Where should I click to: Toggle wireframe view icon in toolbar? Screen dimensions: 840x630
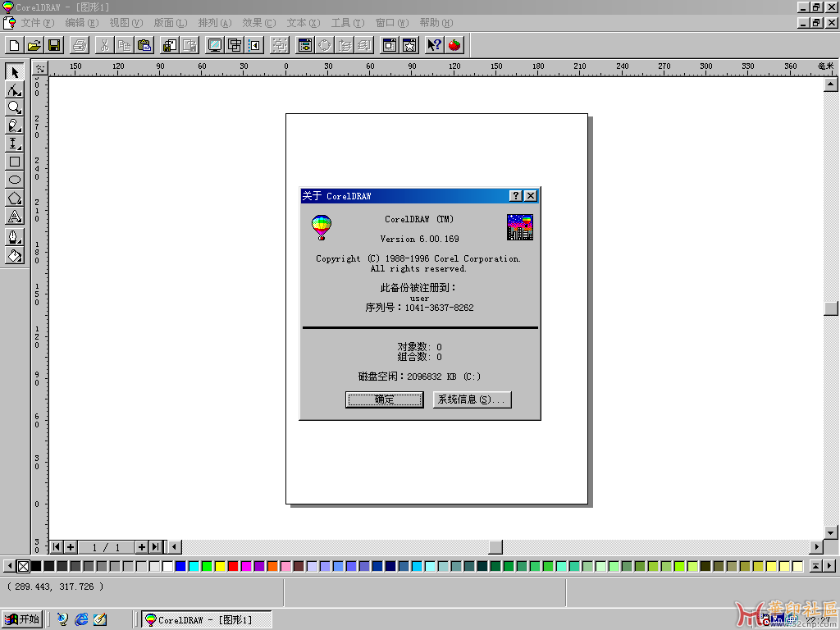(235, 46)
